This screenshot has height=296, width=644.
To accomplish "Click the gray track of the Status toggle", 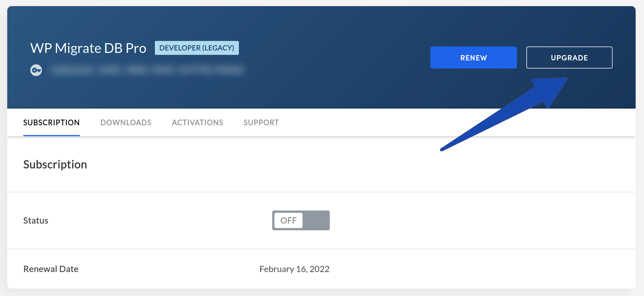I will click(316, 220).
